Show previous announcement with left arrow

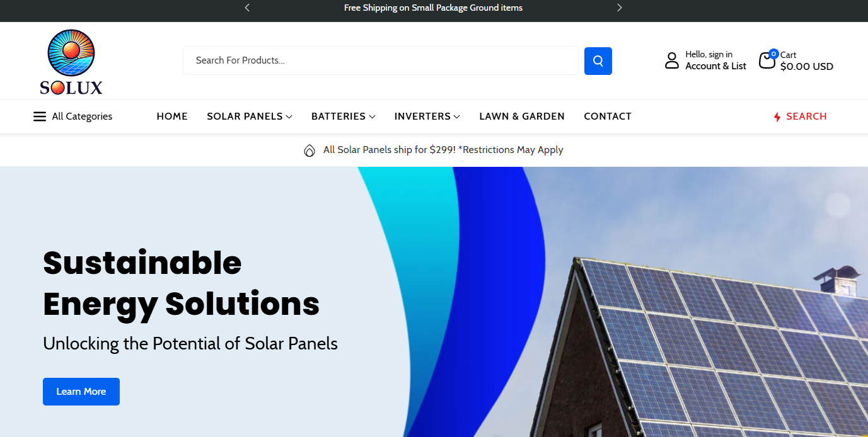click(247, 8)
